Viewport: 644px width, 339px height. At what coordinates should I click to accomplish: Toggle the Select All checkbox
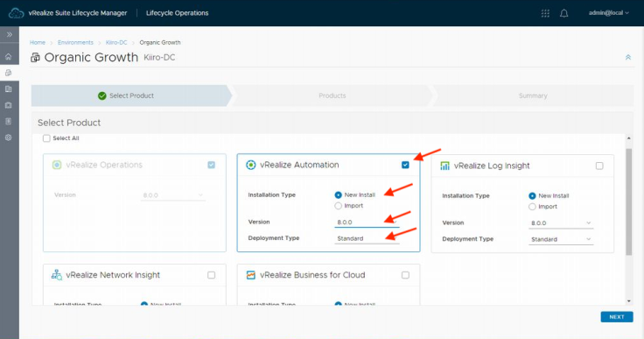coord(46,138)
